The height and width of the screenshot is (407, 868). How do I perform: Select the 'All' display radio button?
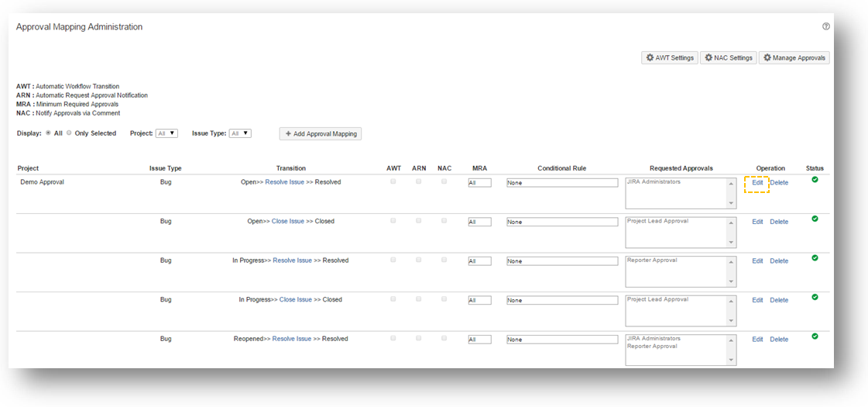coord(49,133)
